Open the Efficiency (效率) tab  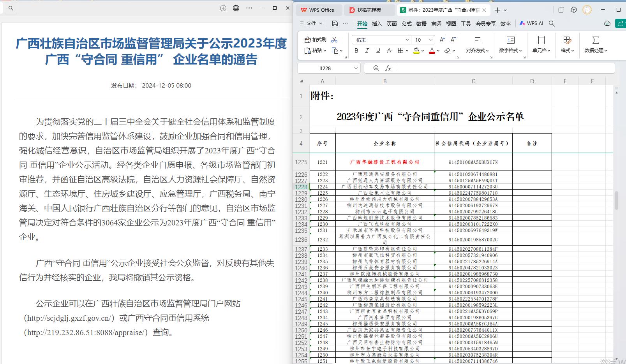tap(506, 24)
